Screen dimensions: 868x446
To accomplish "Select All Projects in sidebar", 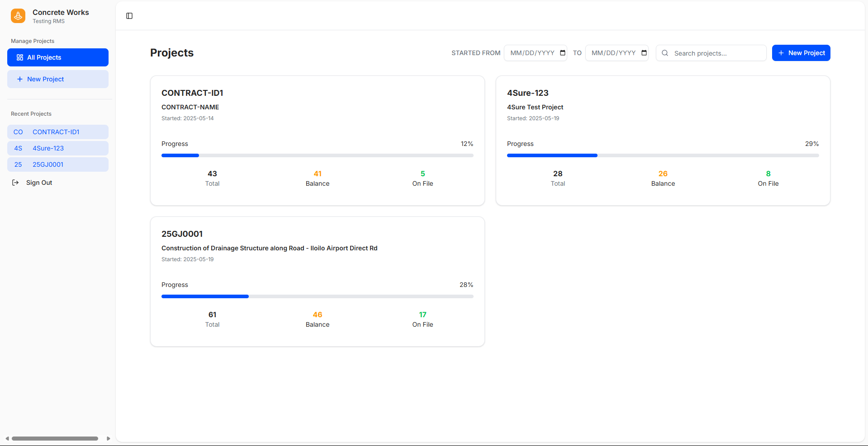I will click(57, 57).
